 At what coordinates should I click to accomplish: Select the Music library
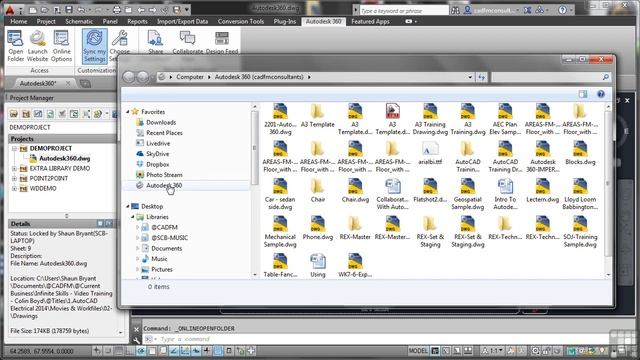click(159, 259)
